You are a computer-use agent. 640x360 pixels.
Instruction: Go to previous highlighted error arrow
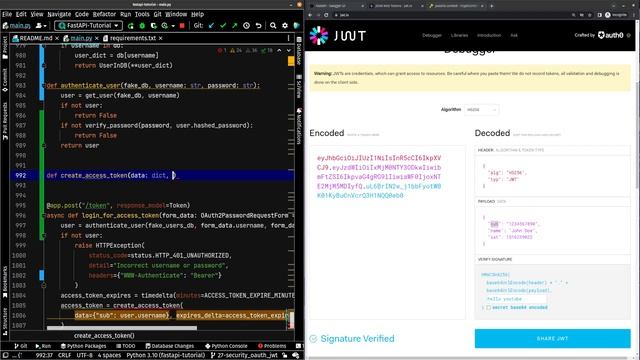tap(279, 50)
